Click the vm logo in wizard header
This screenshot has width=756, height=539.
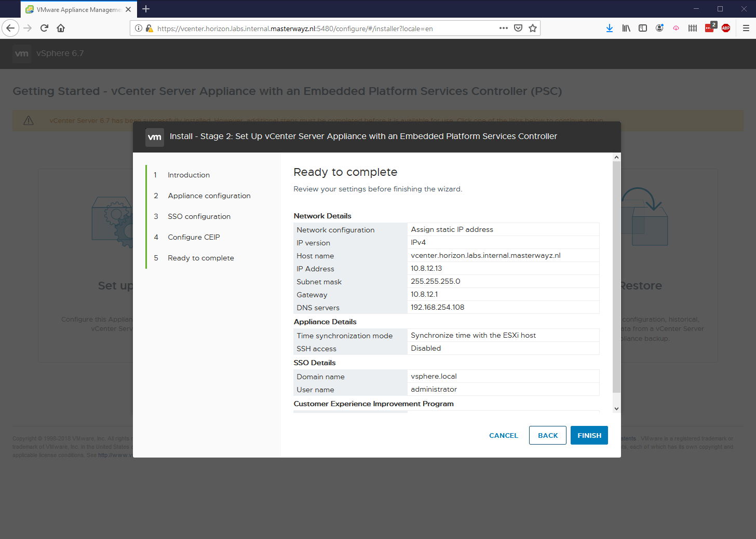[155, 137]
